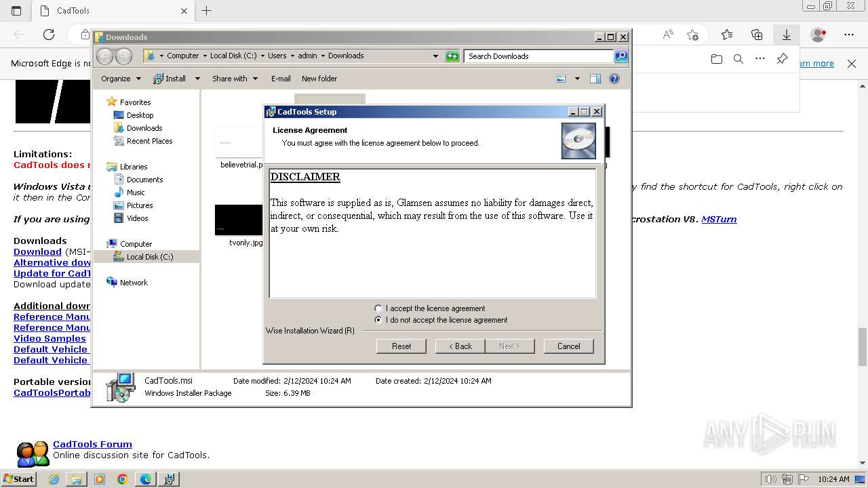The width and height of the screenshot is (868, 488).
Task: Open Explorer help icon
Action: pos(614,79)
